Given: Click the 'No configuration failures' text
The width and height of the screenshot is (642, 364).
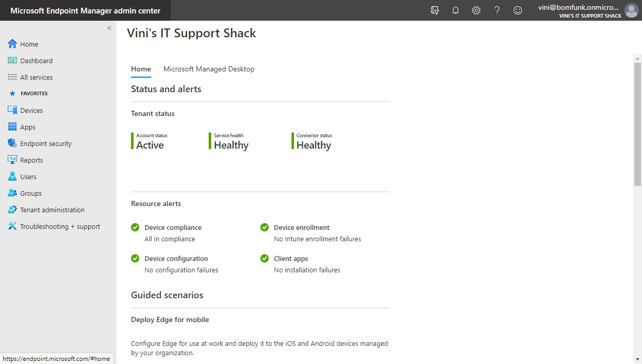Looking at the screenshot, I should 181,270.
